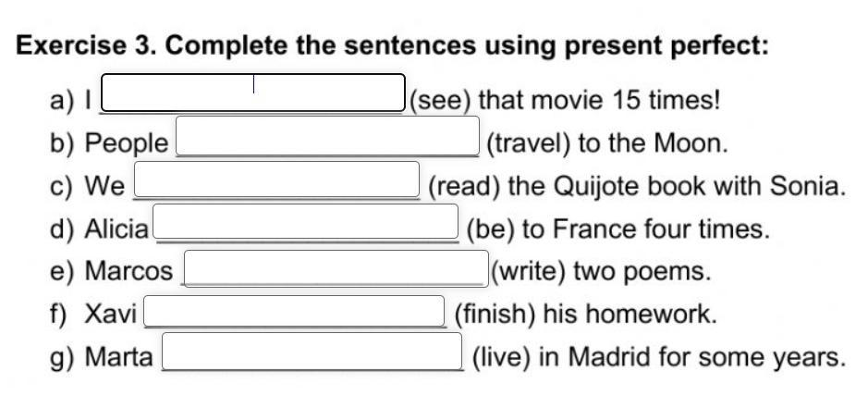868x396 pixels.
Task: Click the answer box before "(see)"
Action: click(253, 93)
